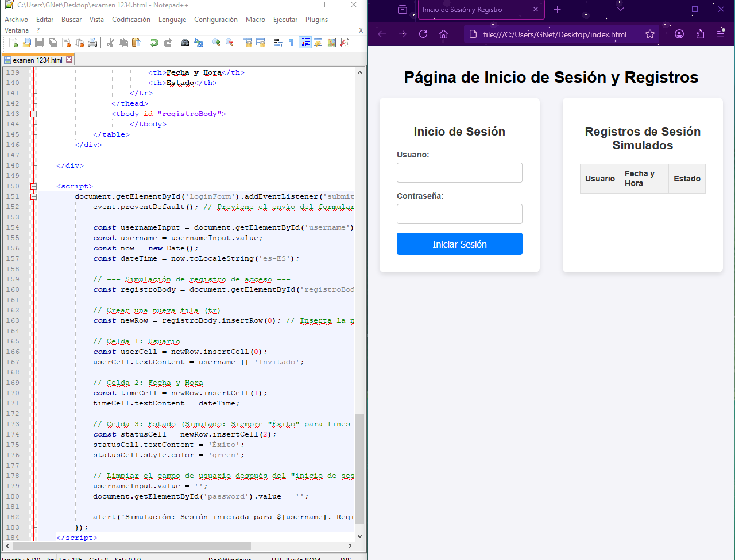Open Find with the binoculars icon
The height and width of the screenshot is (560, 735).
tap(185, 43)
